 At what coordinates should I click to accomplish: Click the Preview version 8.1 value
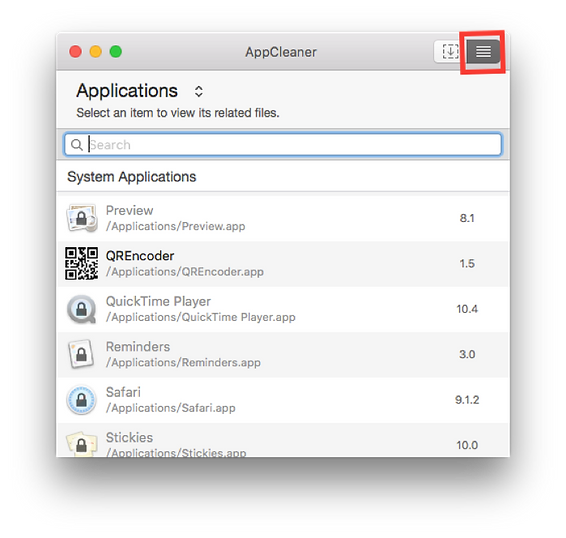(467, 218)
